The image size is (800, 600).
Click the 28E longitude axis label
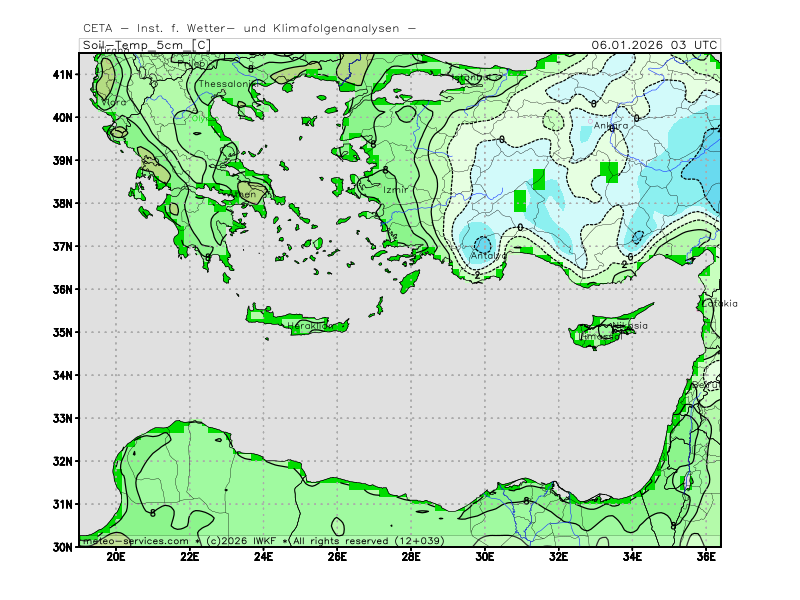tap(411, 557)
